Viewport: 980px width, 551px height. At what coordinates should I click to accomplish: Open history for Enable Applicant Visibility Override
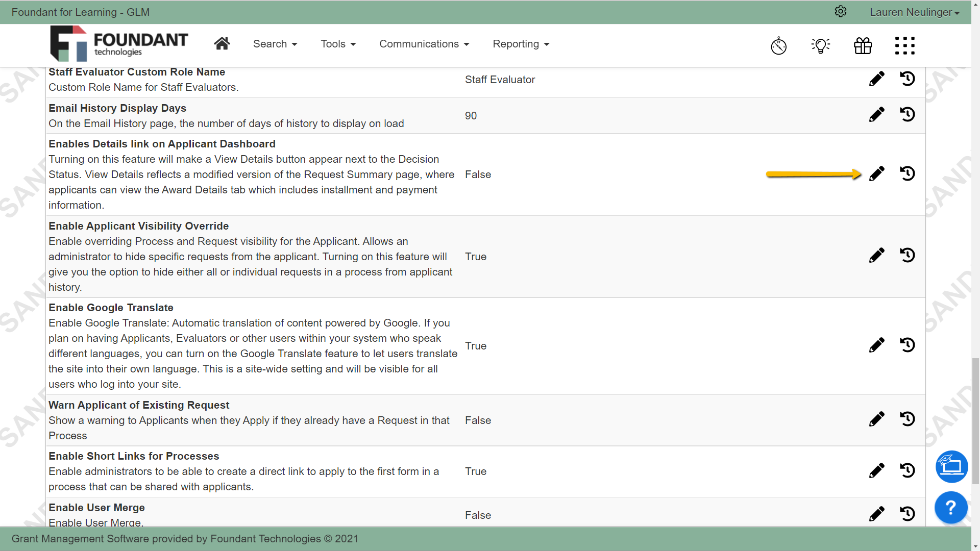point(907,255)
